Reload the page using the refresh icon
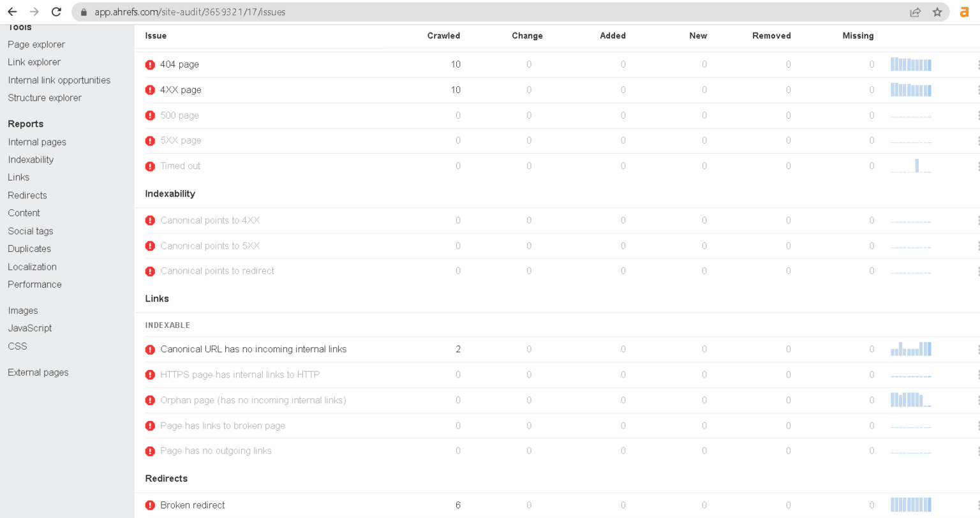980x518 pixels. point(56,11)
